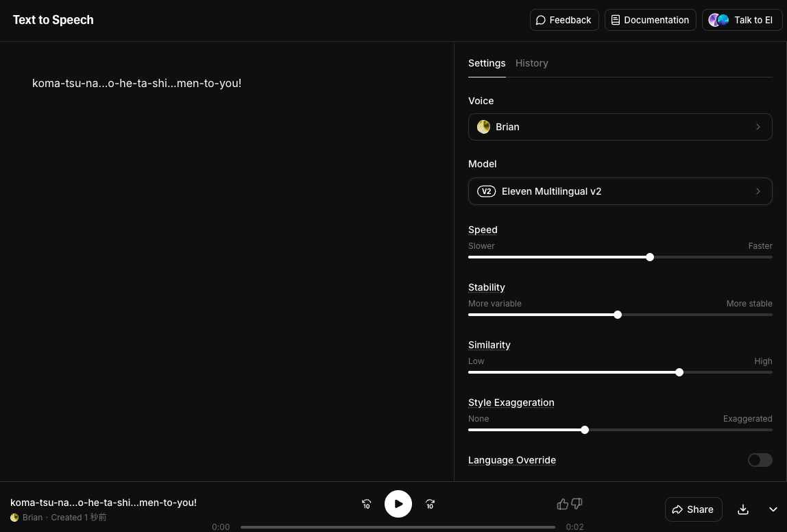Click the Speed slider handle

(x=650, y=257)
